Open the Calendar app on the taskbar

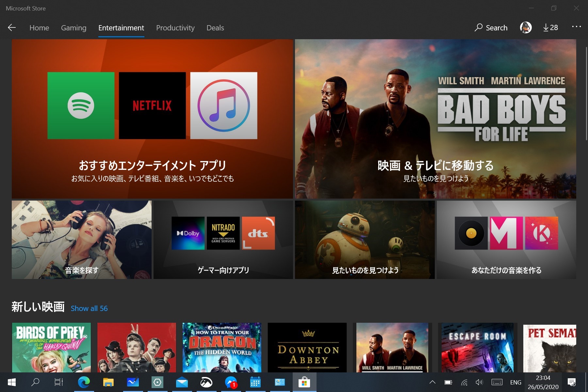click(x=255, y=382)
